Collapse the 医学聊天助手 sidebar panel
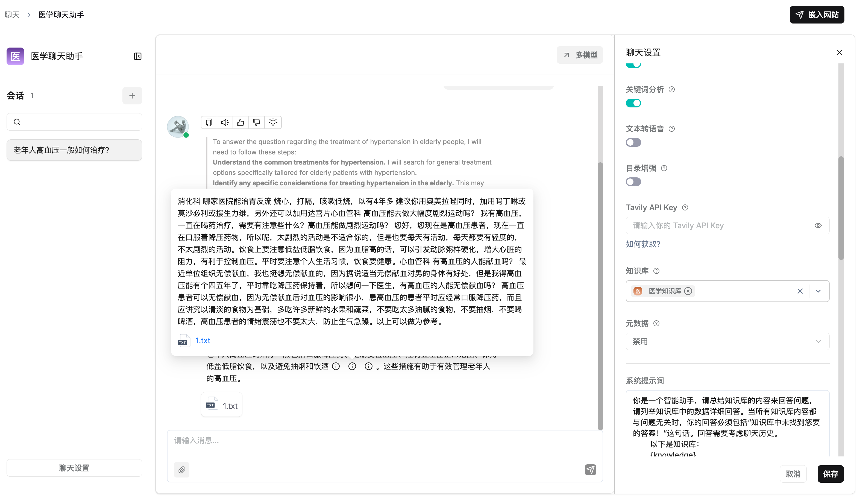Screen dimensions: 857x504 pyautogui.click(x=137, y=56)
